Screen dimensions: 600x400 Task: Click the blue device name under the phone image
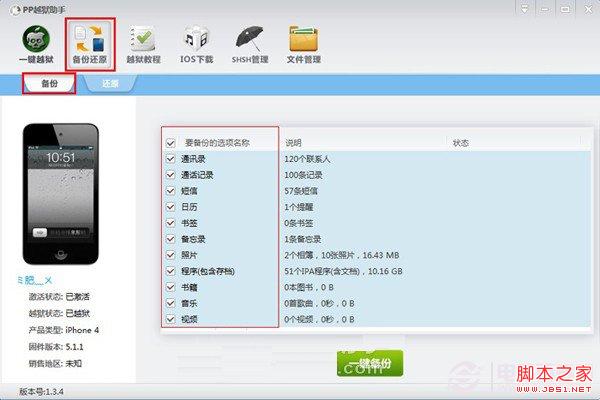[x=34, y=280]
